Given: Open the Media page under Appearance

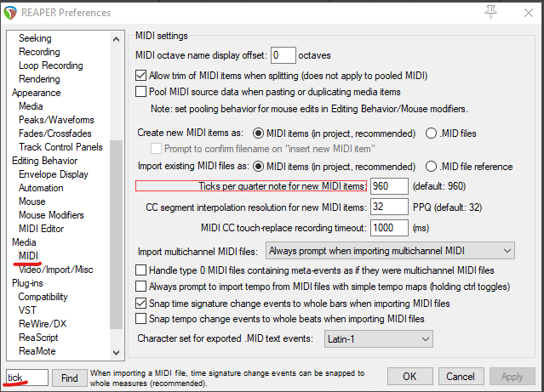Looking at the screenshot, I should coord(31,106).
